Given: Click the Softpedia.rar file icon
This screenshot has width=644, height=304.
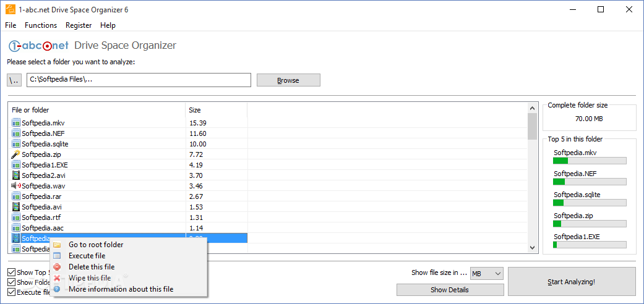Looking at the screenshot, I should (16, 196).
